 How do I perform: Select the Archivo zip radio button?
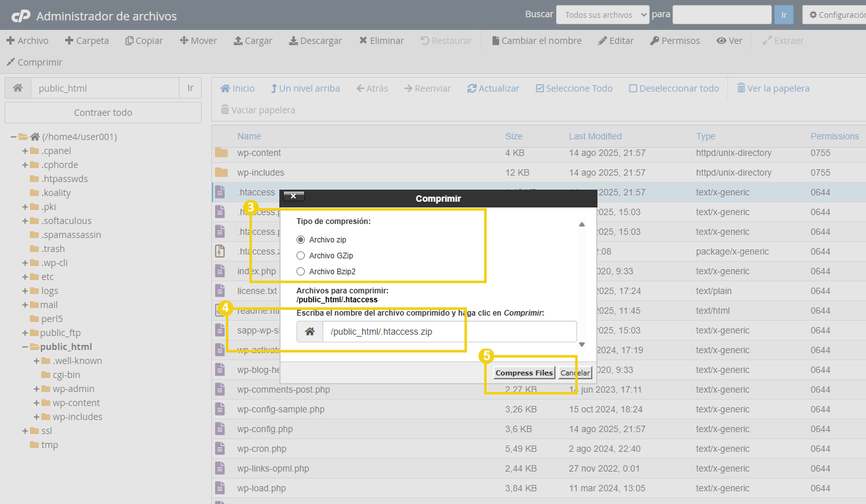click(x=300, y=240)
